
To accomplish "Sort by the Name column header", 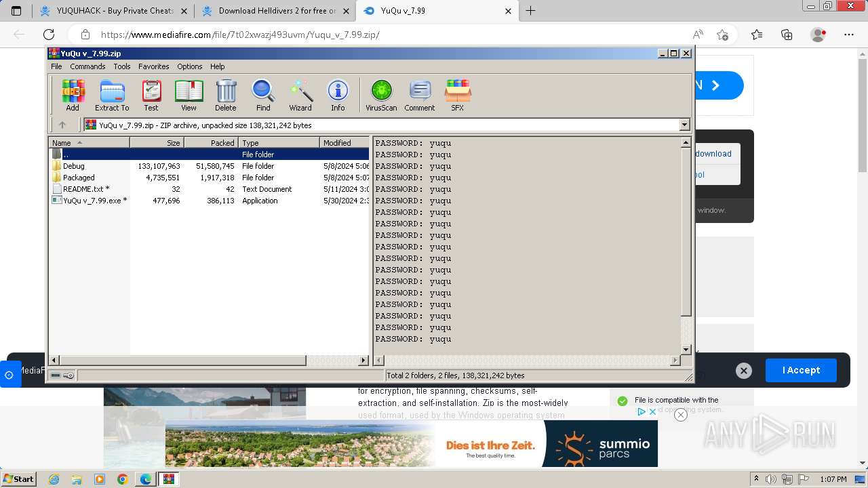I will coord(89,142).
